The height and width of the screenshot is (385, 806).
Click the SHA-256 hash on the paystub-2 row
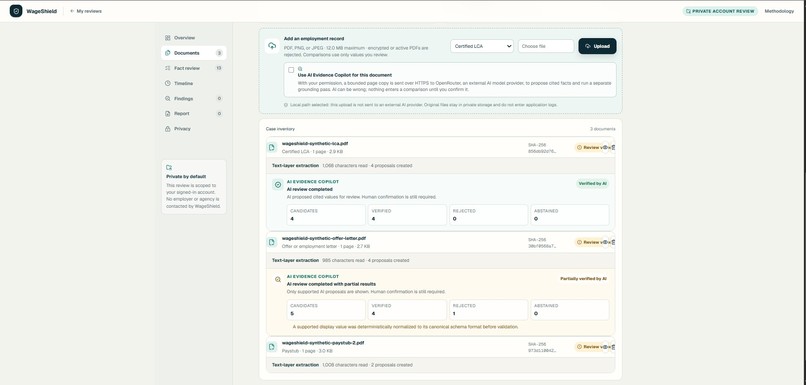tap(542, 351)
